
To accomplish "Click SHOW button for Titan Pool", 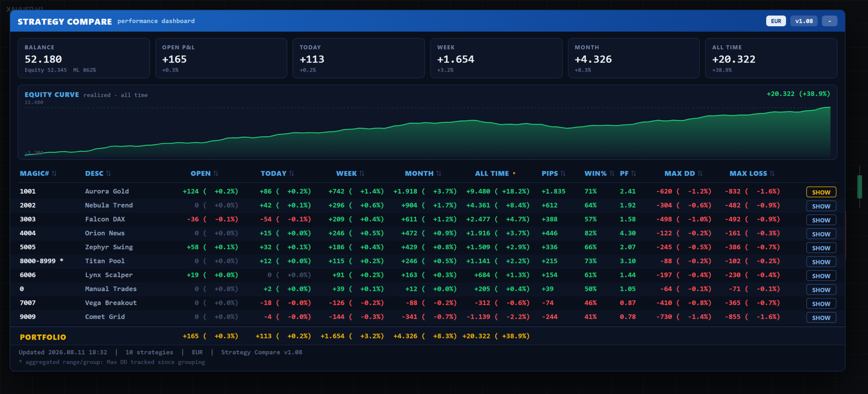I will (821, 262).
